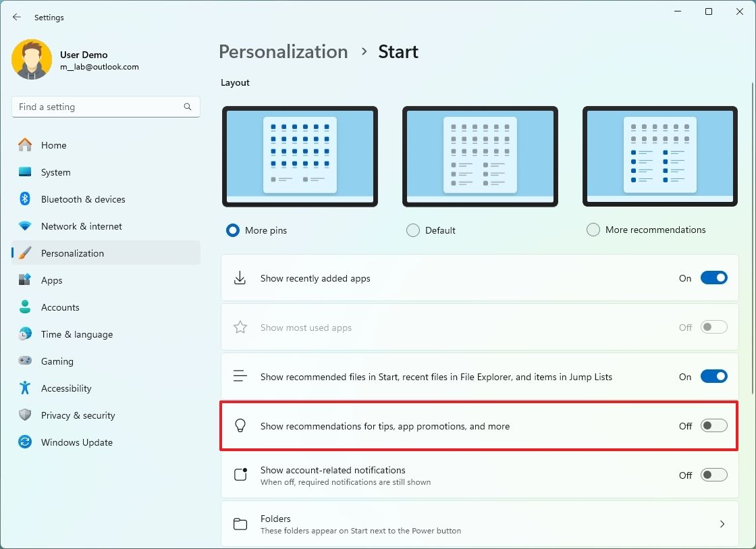Click the Apps icon in the sidebar
The width and height of the screenshot is (756, 549).
point(26,280)
